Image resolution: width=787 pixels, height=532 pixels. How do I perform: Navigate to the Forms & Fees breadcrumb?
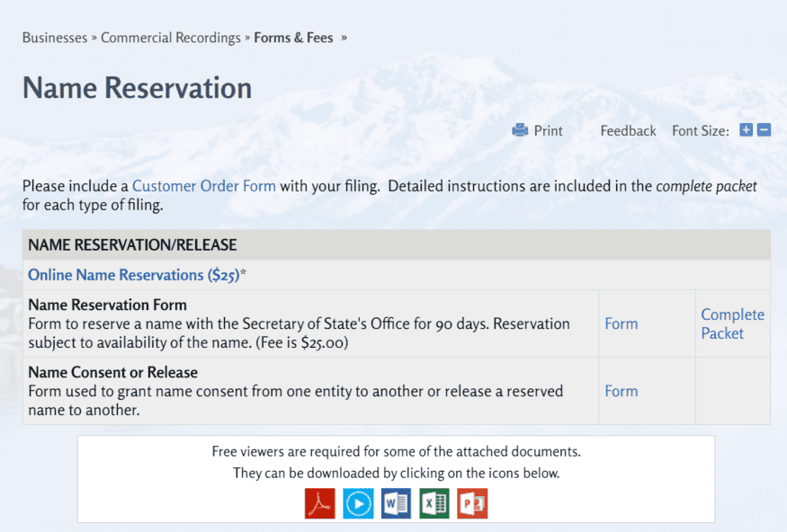[x=293, y=38]
